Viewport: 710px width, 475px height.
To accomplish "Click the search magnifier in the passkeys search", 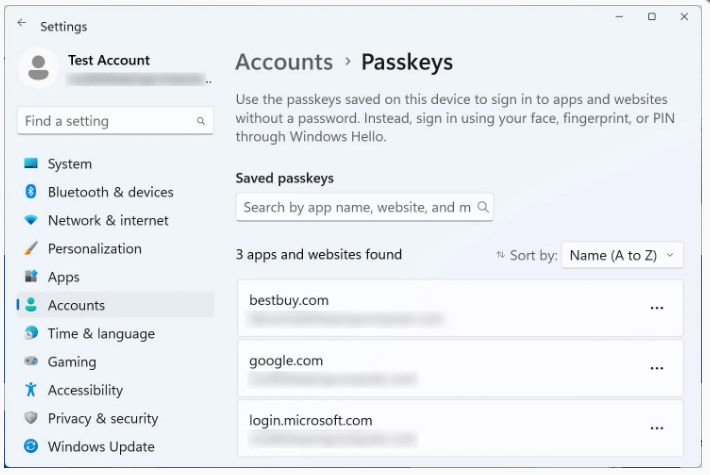I will (x=483, y=207).
